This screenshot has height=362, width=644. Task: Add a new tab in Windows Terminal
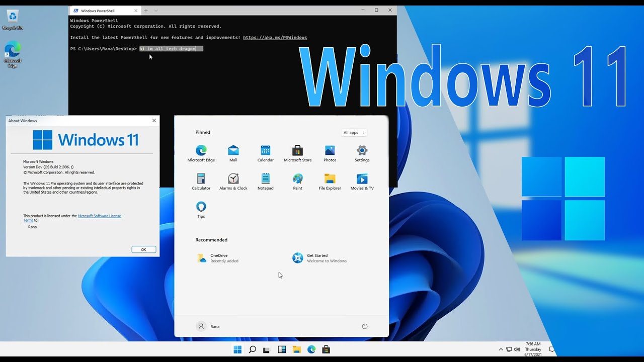146,11
